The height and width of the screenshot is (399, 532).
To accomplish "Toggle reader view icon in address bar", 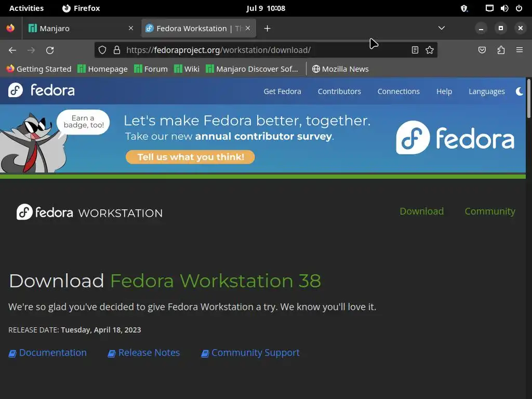I will point(415,50).
